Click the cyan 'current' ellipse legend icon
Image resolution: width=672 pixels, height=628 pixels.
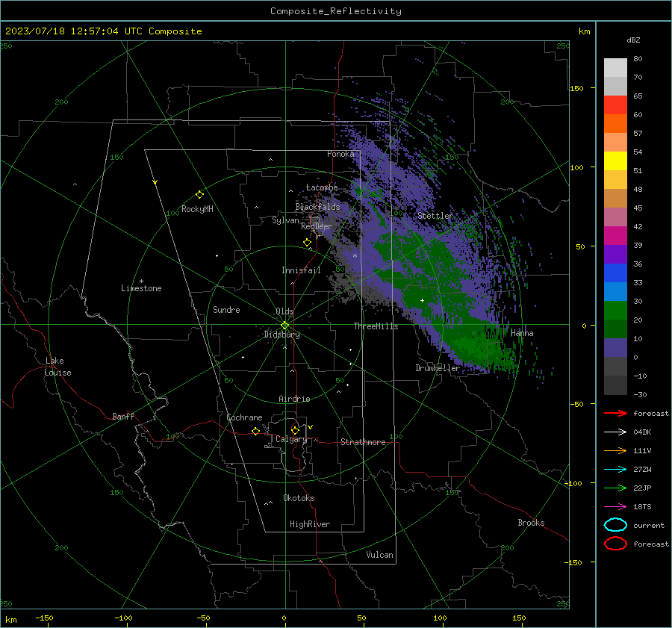(x=615, y=525)
